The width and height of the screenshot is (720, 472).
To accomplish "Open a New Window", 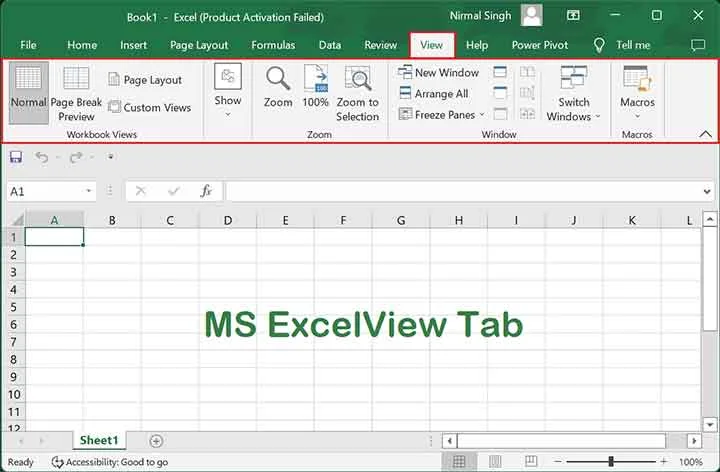I will 439,73.
